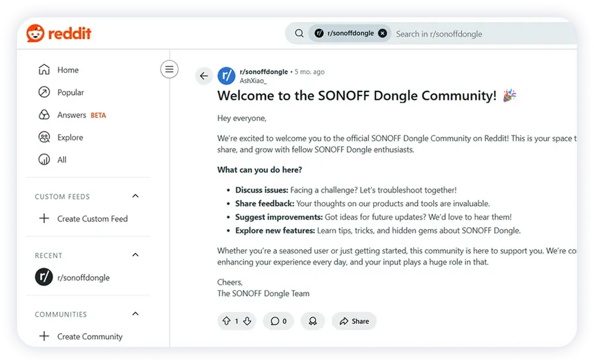Click the search magnifier icon
594x364 pixels.
[299, 34]
